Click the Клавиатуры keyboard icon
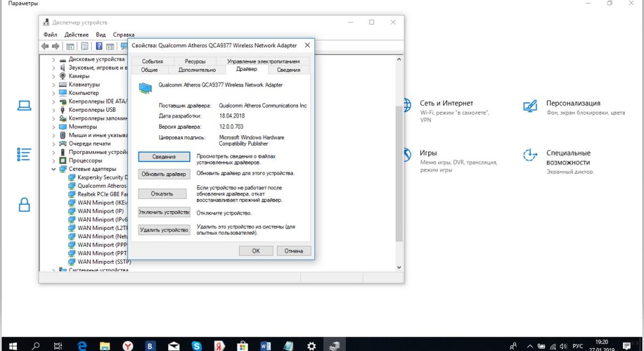 (x=63, y=85)
